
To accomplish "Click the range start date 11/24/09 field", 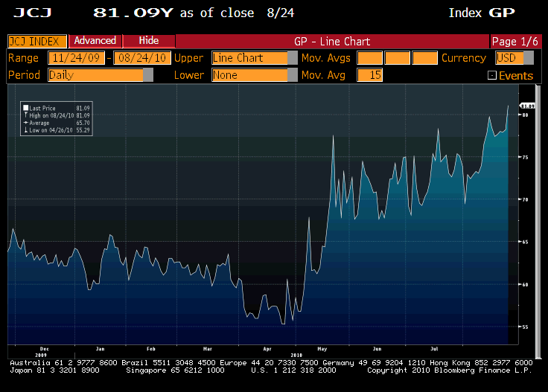I will coord(76,58).
